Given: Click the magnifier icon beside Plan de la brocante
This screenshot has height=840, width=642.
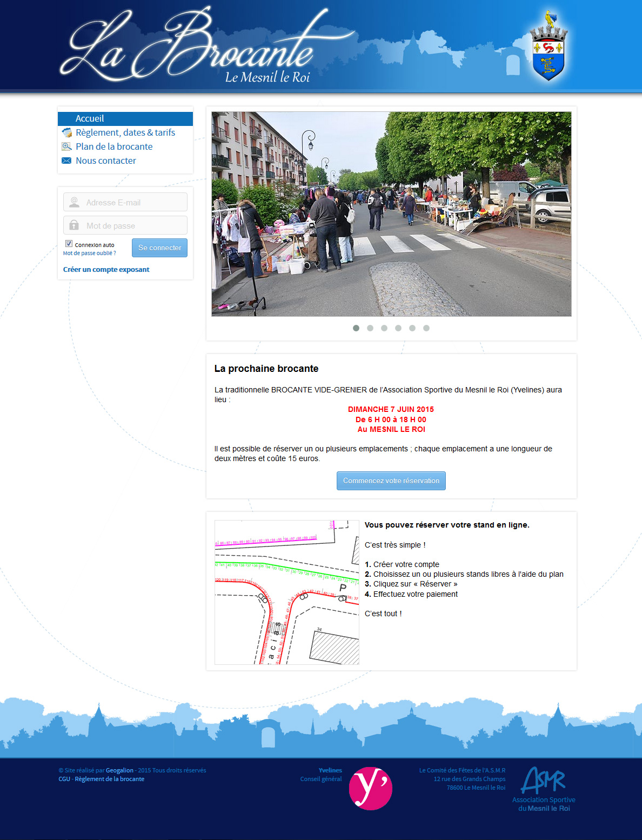Looking at the screenshot, I should coord(66,146).
